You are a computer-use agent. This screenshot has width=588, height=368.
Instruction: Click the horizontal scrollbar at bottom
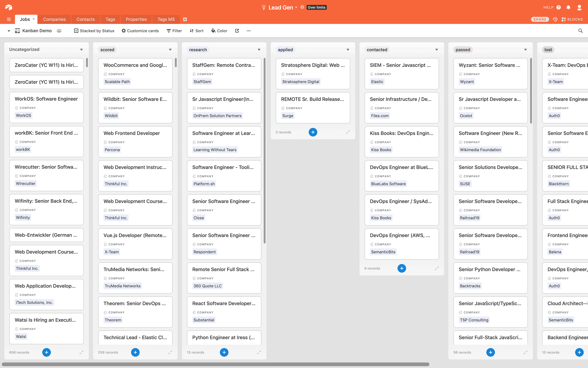point(215,364)
